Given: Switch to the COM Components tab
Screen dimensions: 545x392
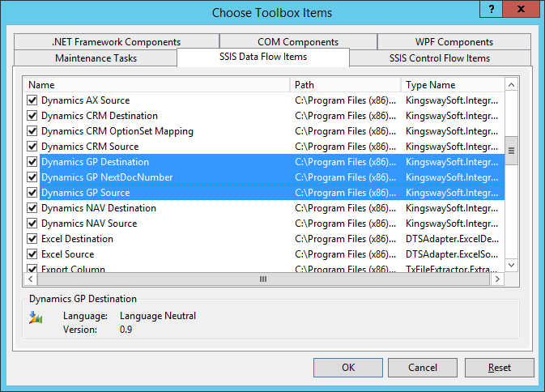Looking at the screenshot, I should click(x=298, y=41).
